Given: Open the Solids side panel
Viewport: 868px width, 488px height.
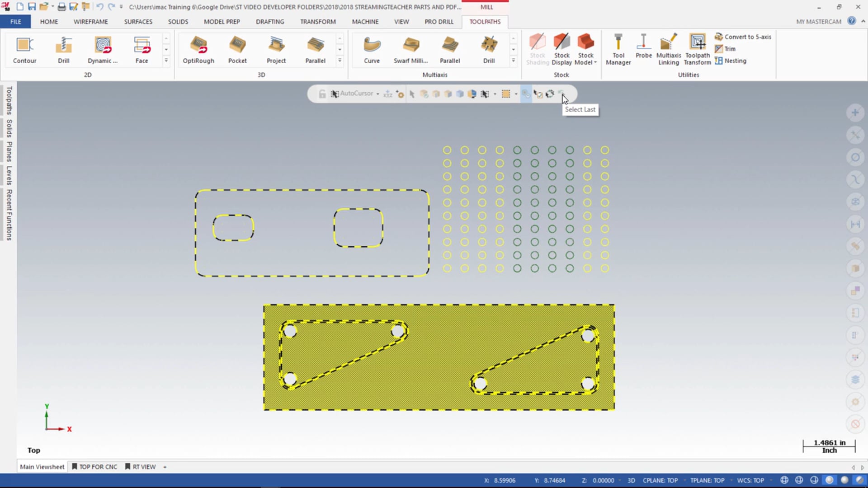Looking at the screenshot, I should [9, 128].
